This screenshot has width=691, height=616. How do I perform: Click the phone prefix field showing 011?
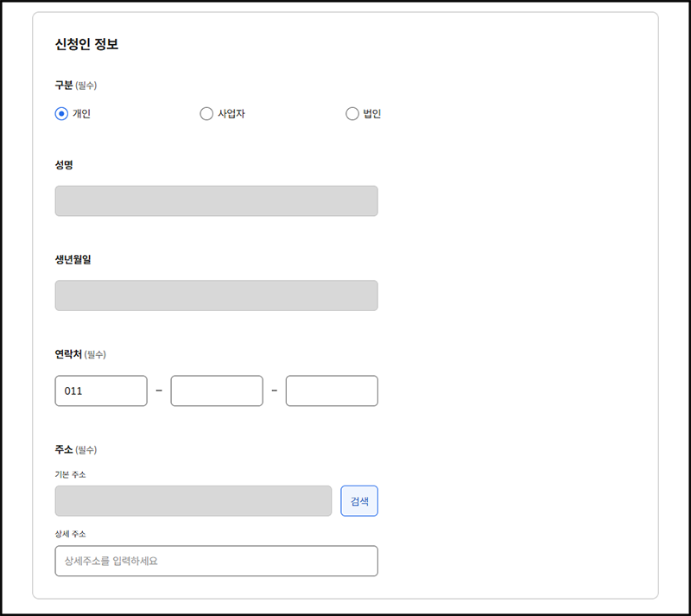coord(101,391)
